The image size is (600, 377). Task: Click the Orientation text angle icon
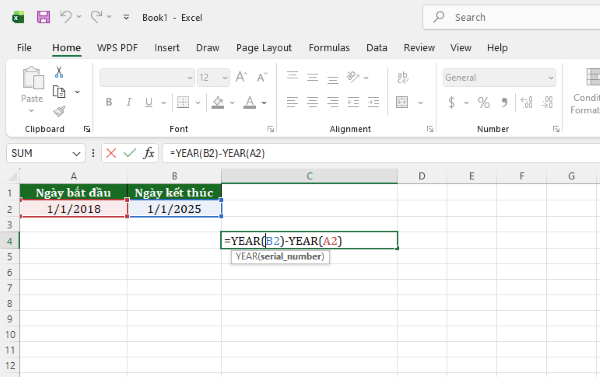coord(353,77)
